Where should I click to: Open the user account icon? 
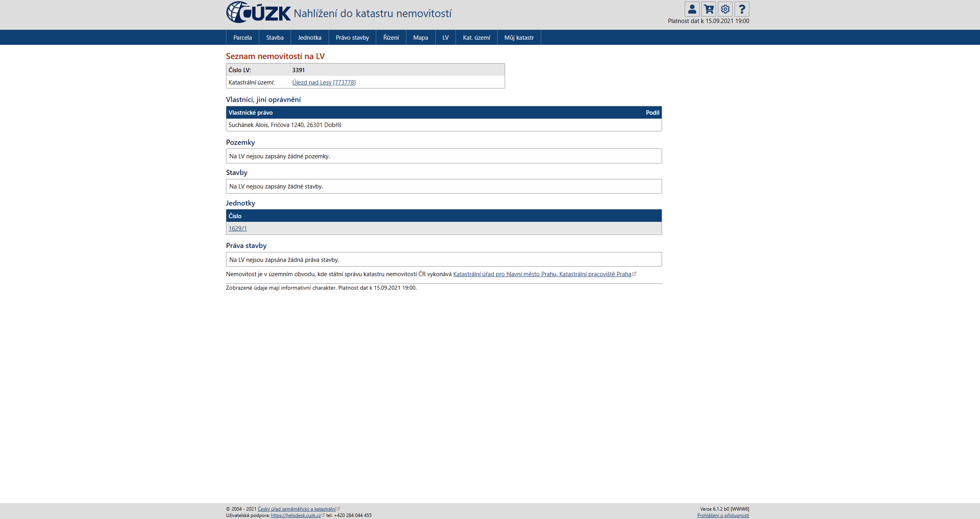tap(692, 9)
